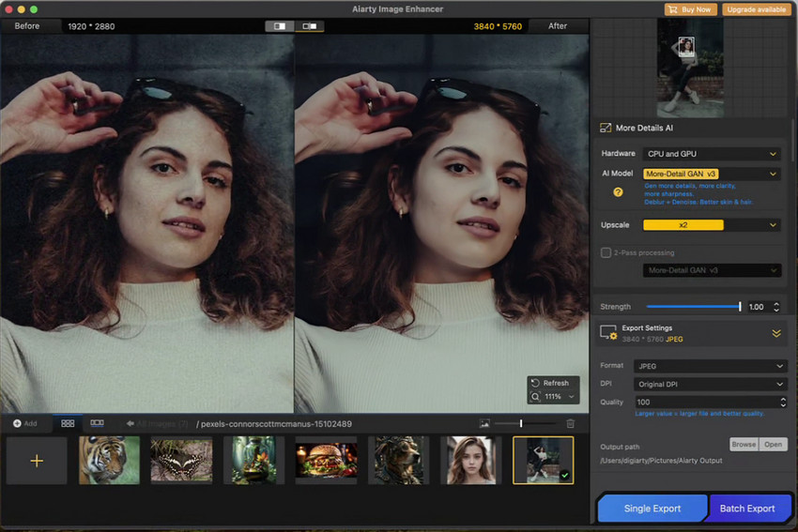Click the Export Settings gear icon
This screenshot has height=532, width=798.
608,333
